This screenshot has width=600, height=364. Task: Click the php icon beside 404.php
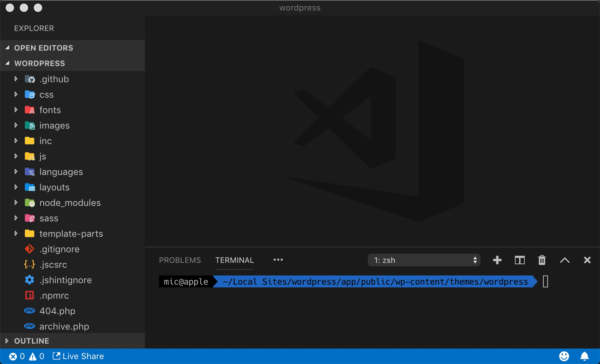30,311
